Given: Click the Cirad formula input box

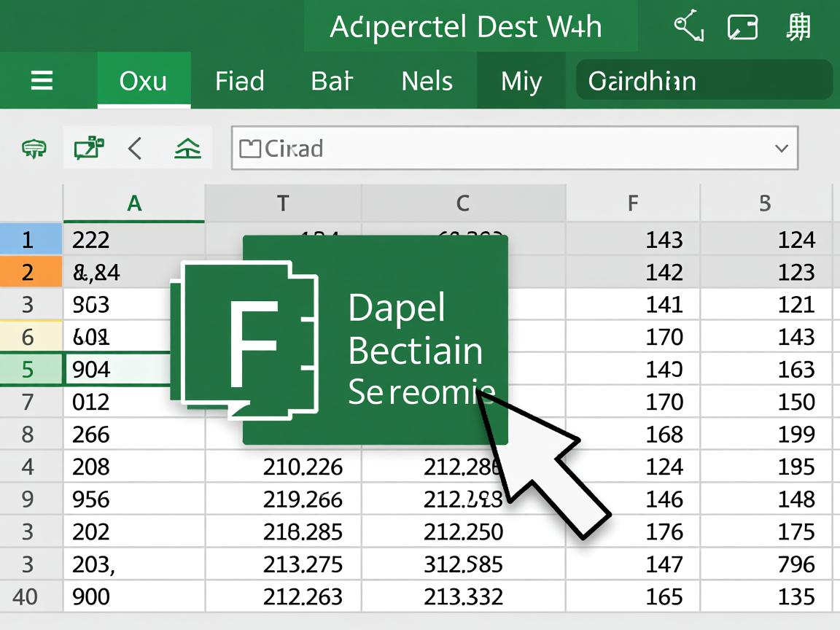Looking at the screenshot, I should 503,149.
